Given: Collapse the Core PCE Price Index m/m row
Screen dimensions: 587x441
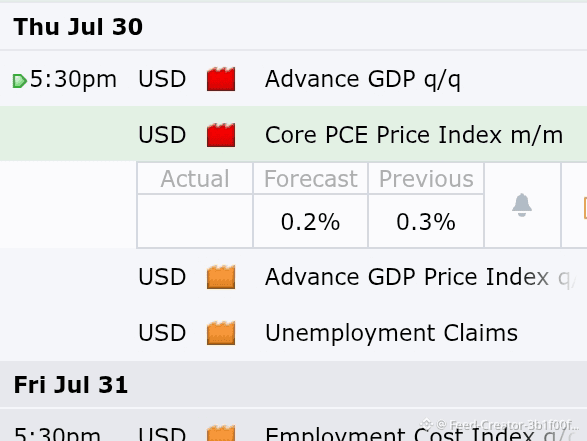Looking at the screenshot, I should 294,134.
